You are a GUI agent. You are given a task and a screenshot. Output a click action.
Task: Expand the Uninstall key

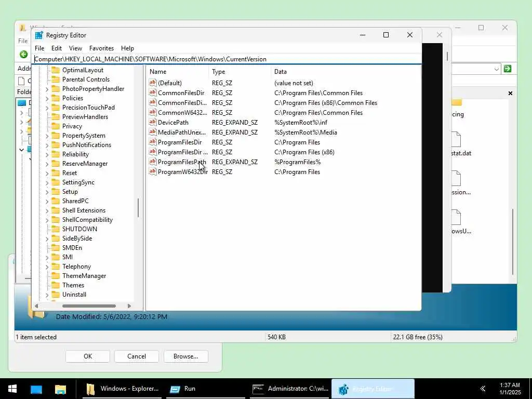47,295
